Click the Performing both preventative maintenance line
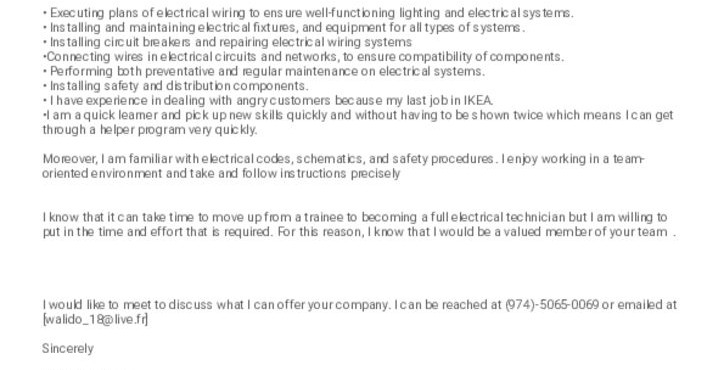This screenshot has width=724, height=370. click(x=264, y=72)
